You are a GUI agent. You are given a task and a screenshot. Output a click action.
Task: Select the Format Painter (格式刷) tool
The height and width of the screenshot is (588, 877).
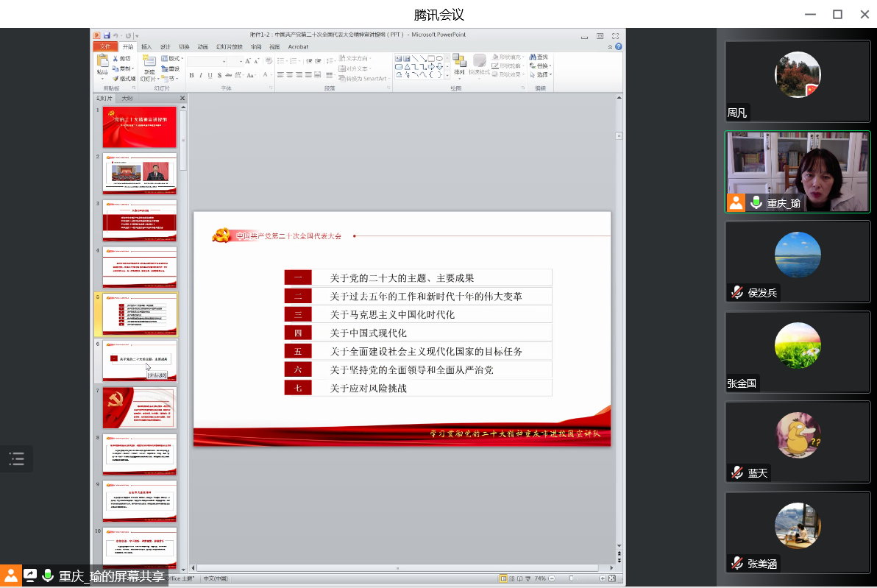tap(123, 78)
